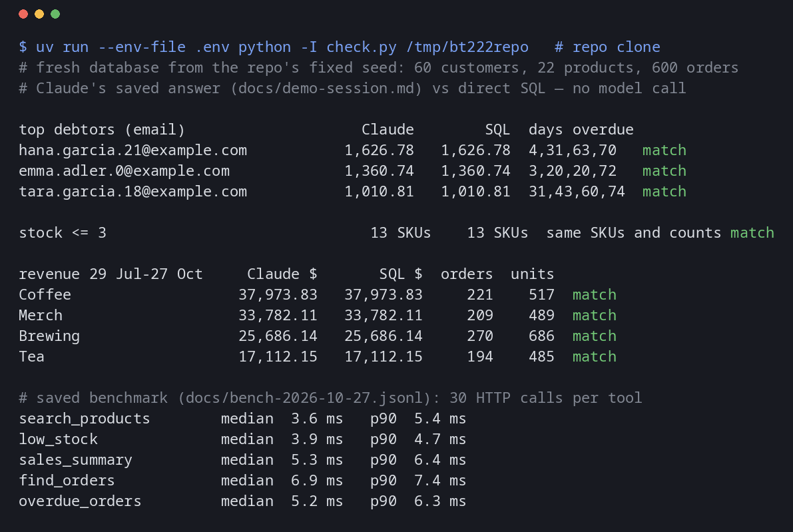793x532 pixels.
Task: Click 'docs/bench-2026-10-27.jsonl' in the benchmark comment
Action: point(304,398)
